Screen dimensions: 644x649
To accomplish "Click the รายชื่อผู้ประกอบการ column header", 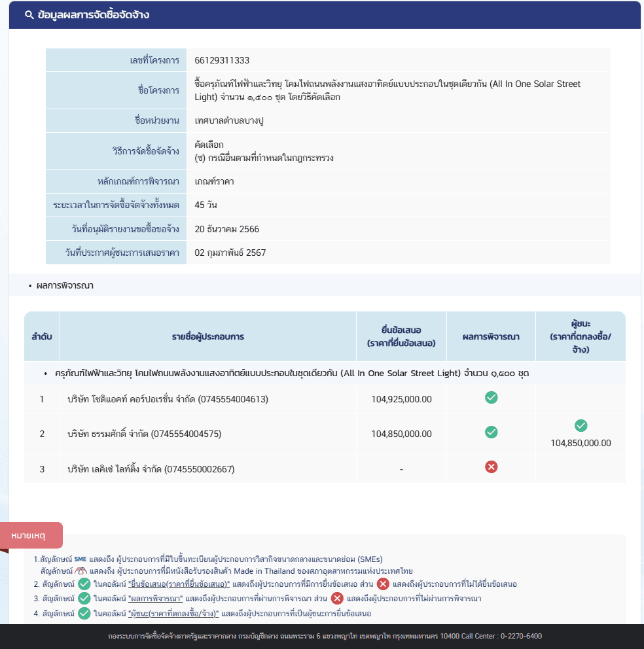I will click(x=208, y=337).
